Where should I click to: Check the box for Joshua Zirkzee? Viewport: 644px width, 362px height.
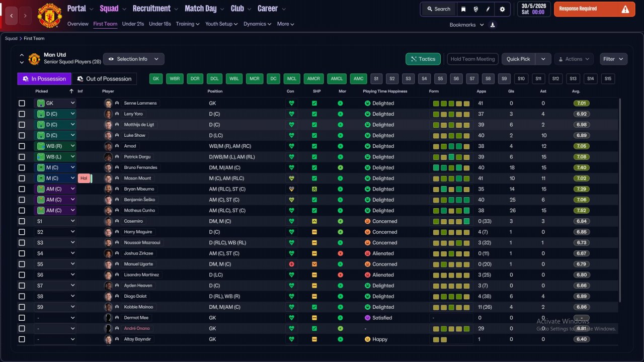(x=22, y=253)
